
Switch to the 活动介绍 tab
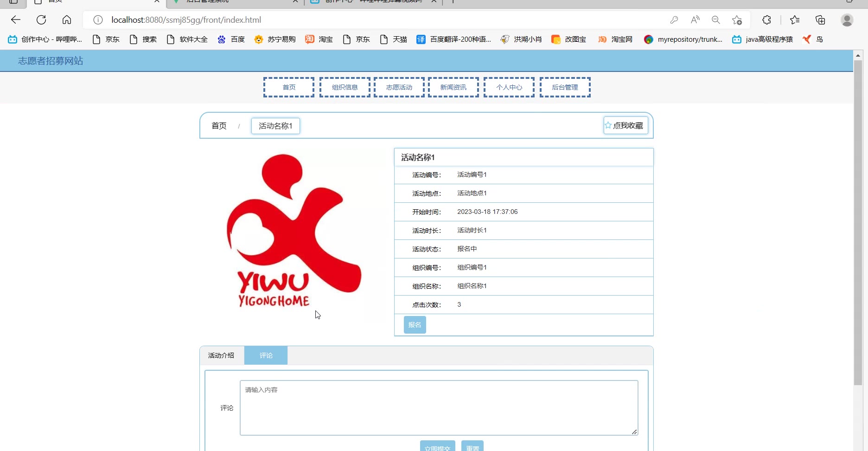click(221, 355)
